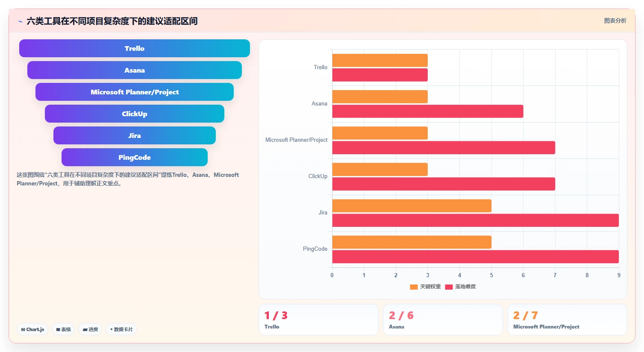
Task: Click the Trello chart axis label
Action: click(321, 67)
